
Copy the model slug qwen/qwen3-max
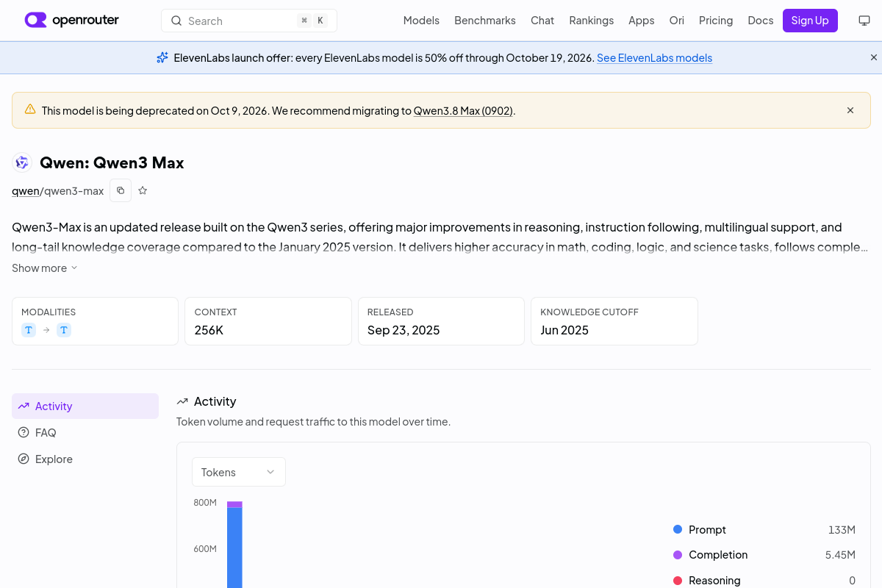(121, 190)
